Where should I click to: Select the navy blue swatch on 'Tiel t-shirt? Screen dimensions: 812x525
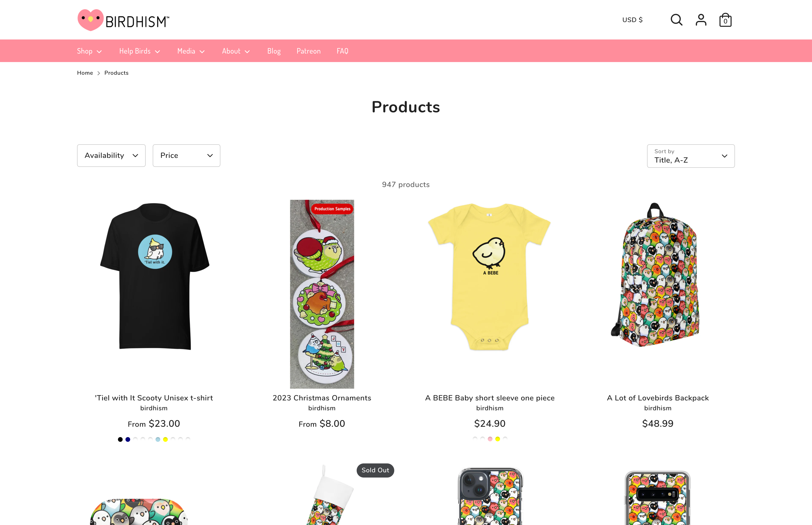pyautogui.click(x=128, y=439)
